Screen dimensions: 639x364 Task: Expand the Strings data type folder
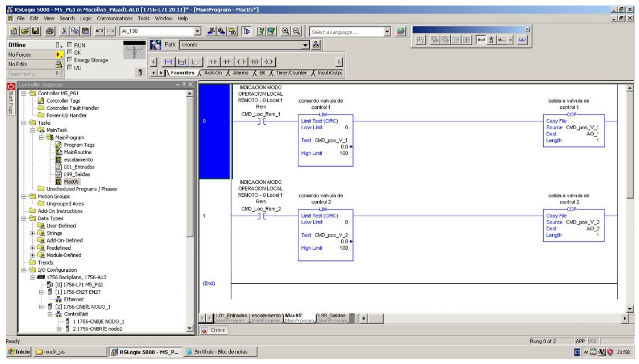tap(32, 233)
